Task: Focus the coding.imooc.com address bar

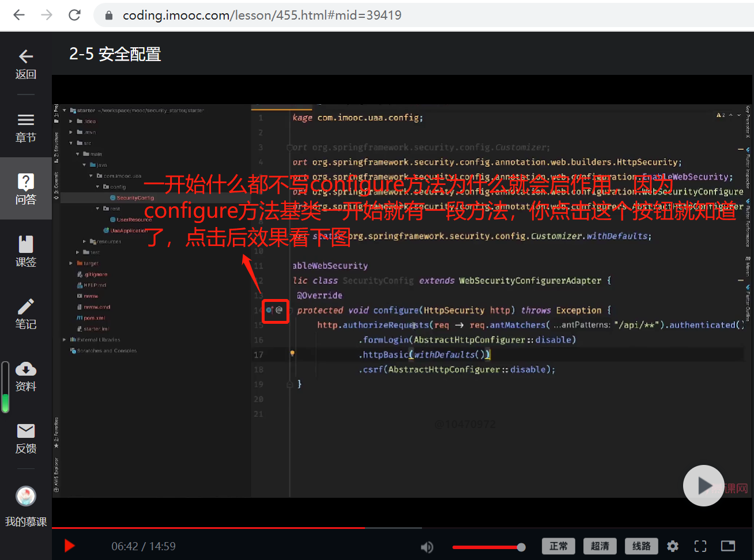Action: coord(424,15)
